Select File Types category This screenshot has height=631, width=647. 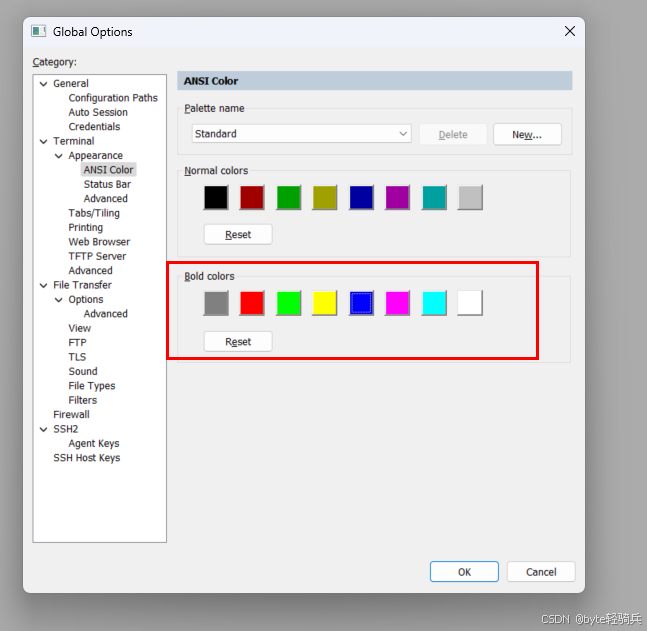pyautogui.click(x=92, y=386)
